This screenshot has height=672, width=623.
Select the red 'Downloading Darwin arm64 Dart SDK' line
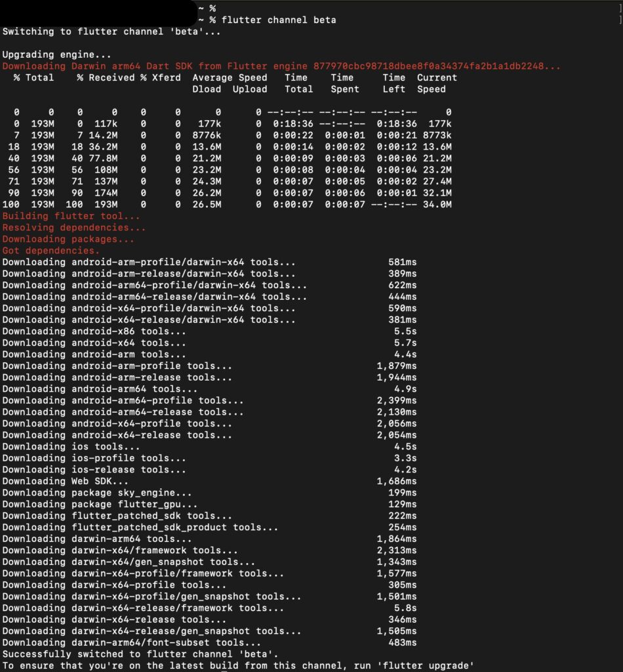[x=281, y=66]
